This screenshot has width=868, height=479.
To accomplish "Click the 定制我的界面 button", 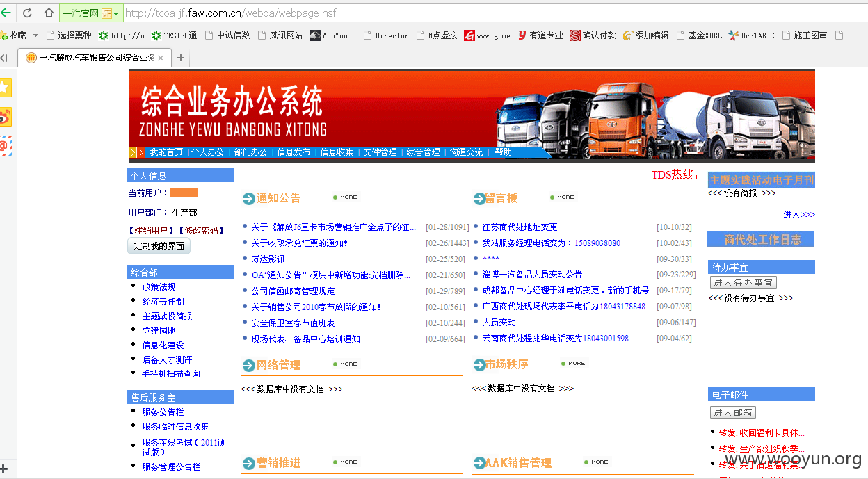I will pos(159,246).
